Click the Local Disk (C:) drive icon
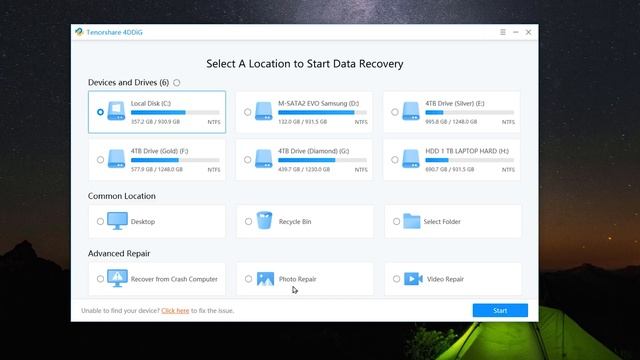The image size is (640, 360). pyautogui.click(x=116, y=111)
